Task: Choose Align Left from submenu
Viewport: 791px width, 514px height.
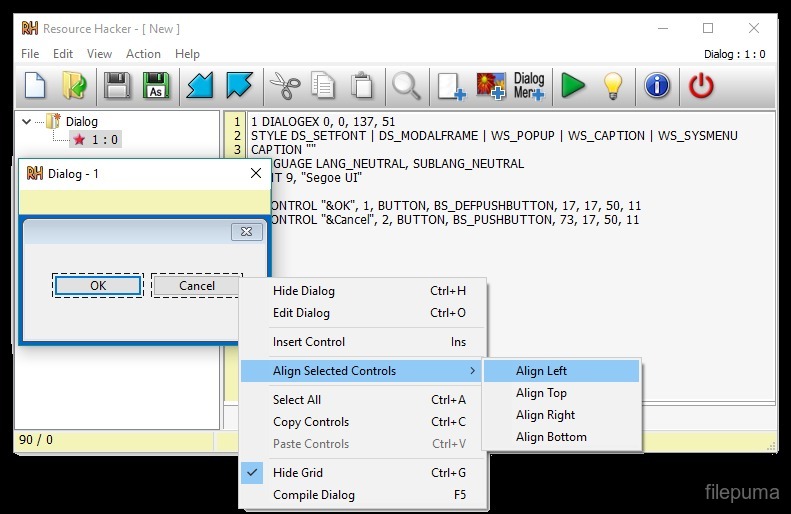Action: [541, 371]
